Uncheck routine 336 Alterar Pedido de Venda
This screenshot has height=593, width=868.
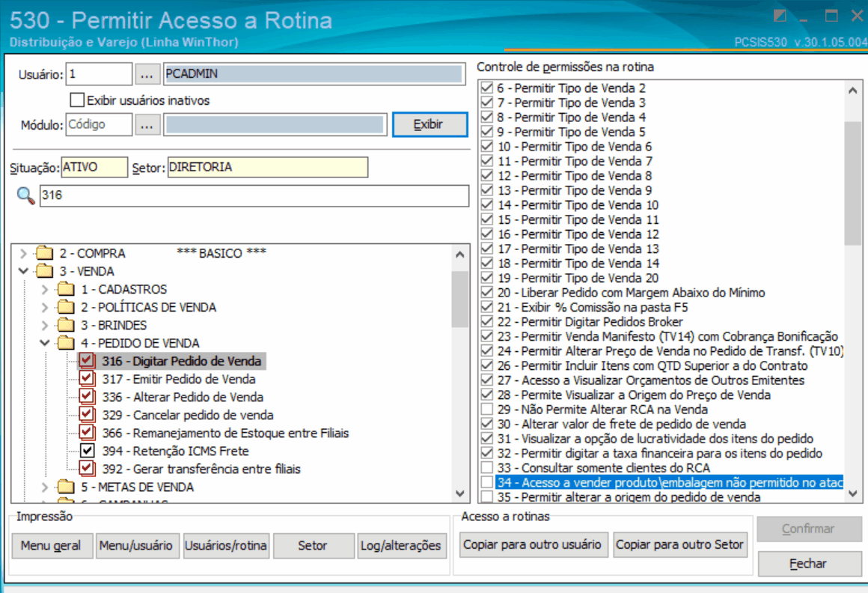pyautogui.click(x=87, y=397)
